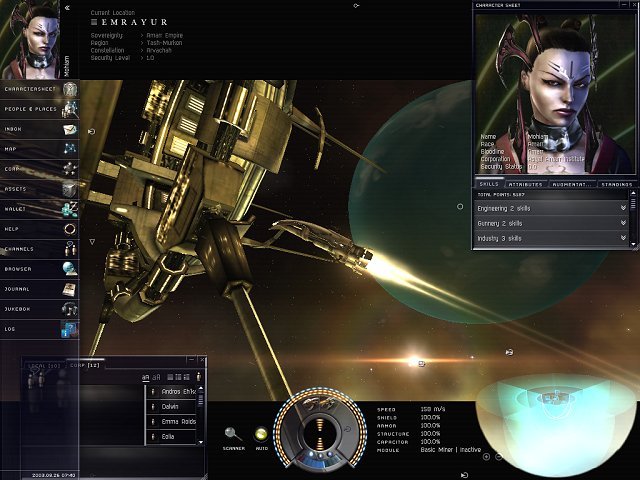
Task: Click the scroll handle in corp member list
Action: click(x=200, y=399)
